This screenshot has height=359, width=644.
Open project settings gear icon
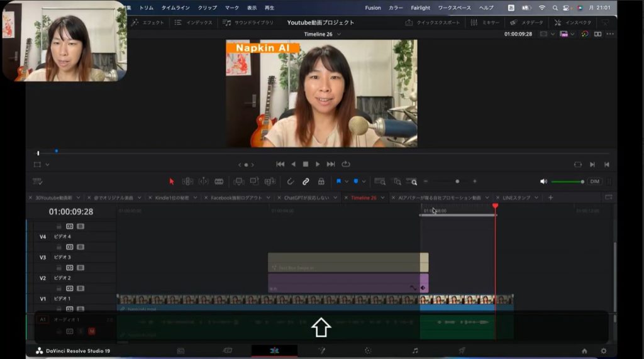pyautogui.click(x=604, y=351)
